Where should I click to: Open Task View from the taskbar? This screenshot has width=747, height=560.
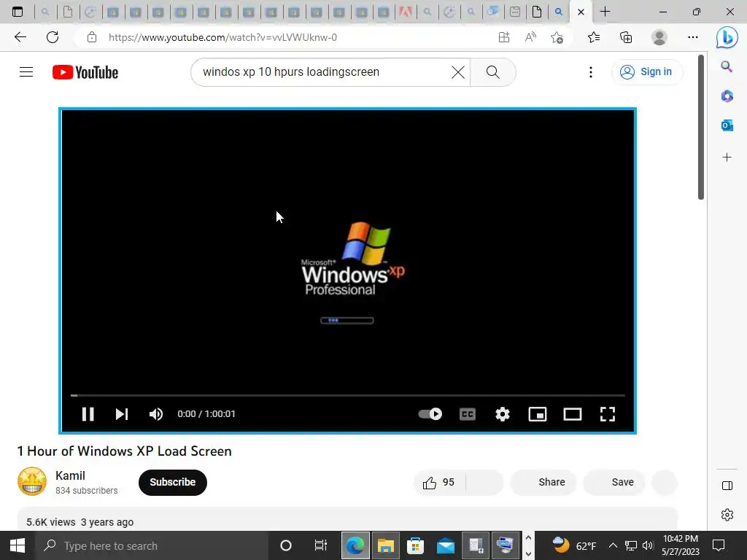pyautogui.click(x=321, y=545)
